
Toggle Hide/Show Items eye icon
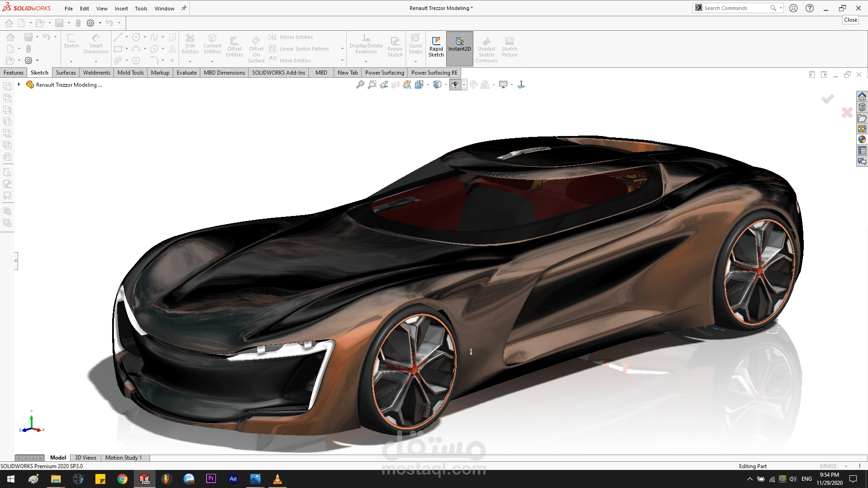pos(455,84)
